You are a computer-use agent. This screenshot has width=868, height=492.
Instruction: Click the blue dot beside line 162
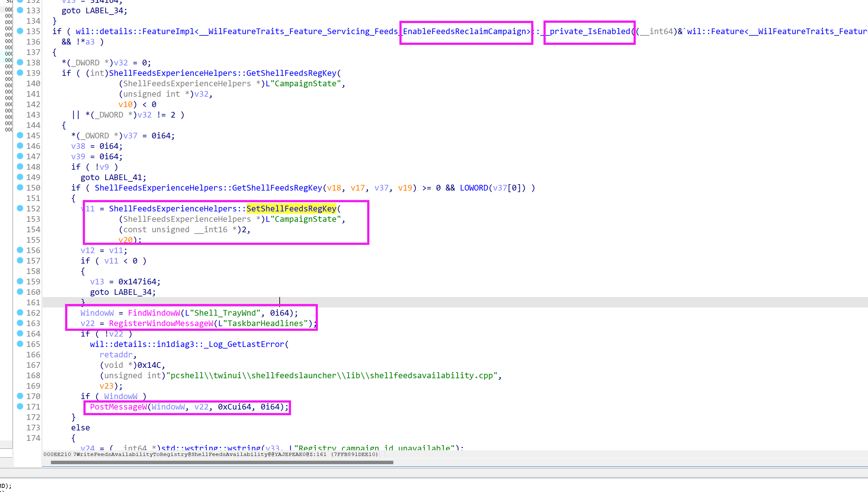[x=20, y=312]
